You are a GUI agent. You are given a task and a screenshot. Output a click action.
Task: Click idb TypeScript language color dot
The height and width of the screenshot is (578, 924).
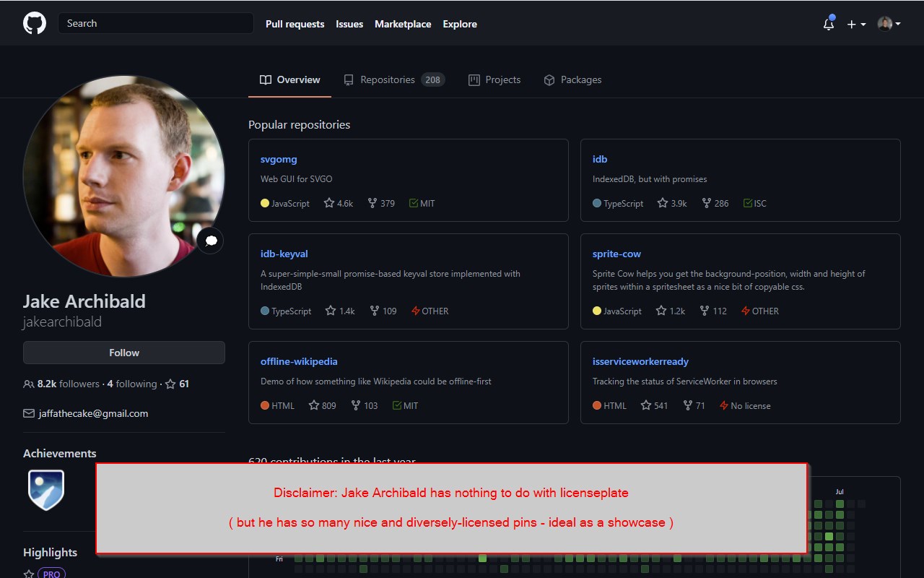pyautogui.click(x=597, y=203)
